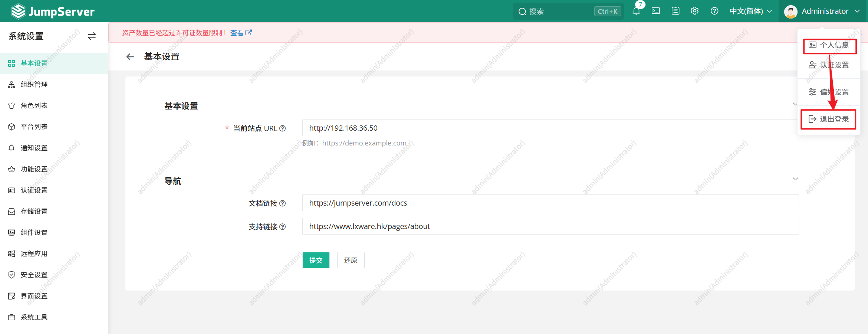Open 角色列表 in the sidebar
868x334 pixels.
point(54,106)
